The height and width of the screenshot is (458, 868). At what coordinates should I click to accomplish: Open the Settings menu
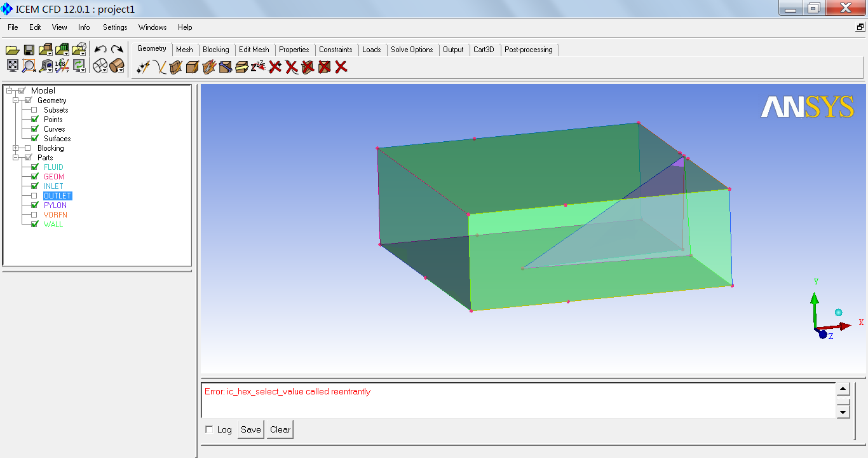pos(115,27)
